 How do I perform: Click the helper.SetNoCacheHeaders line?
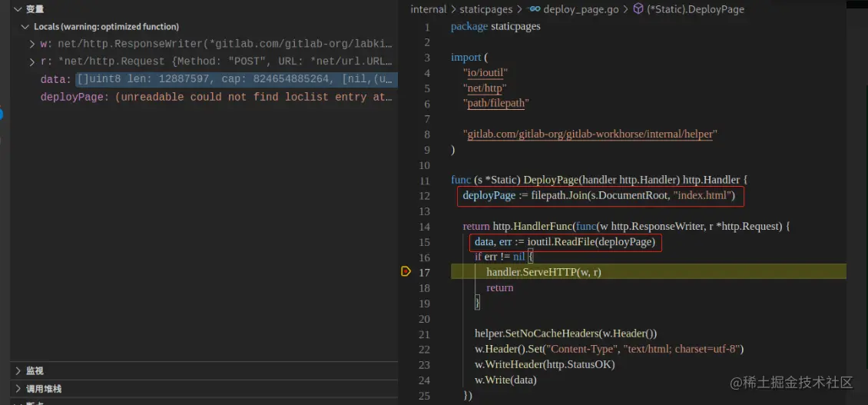[x=566, y=334]
